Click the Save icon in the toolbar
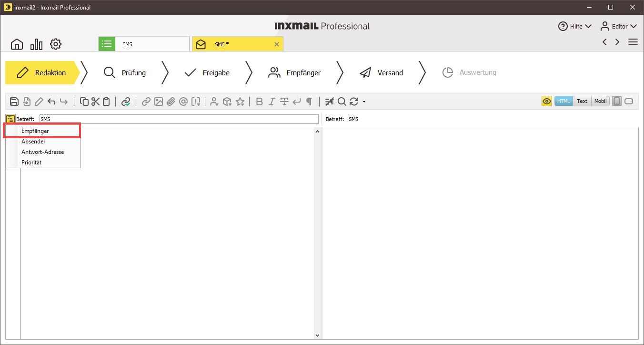This screenshot has width=644, height=345. tap(14, 101)
